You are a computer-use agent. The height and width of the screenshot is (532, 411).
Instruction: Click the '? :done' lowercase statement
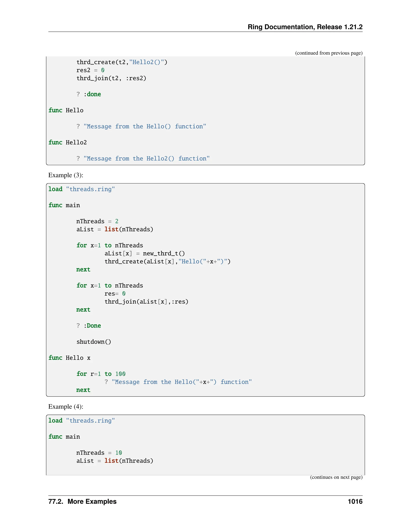(x=89, y=94)
